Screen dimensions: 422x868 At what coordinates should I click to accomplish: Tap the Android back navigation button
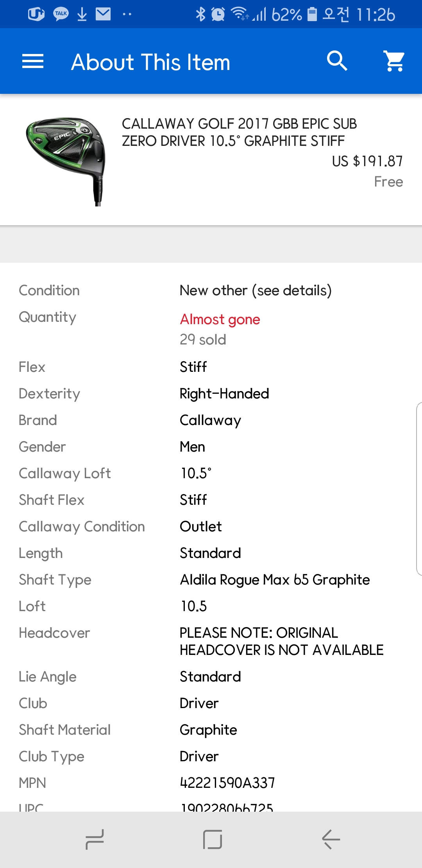click(331, 839)
